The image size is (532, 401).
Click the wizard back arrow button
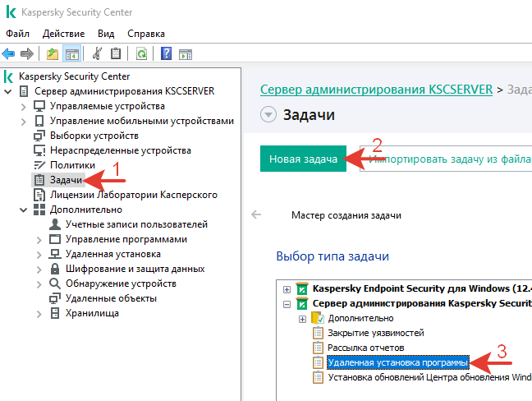coord(256,214)
